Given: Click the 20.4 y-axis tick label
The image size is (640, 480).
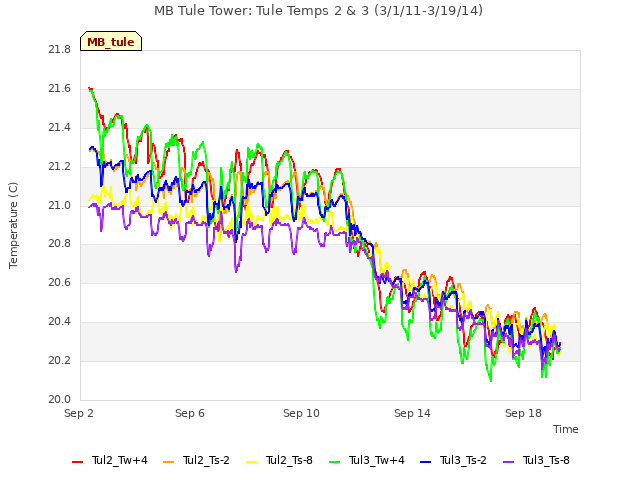Looking at the screenshot, I should (x=60, y=322).
